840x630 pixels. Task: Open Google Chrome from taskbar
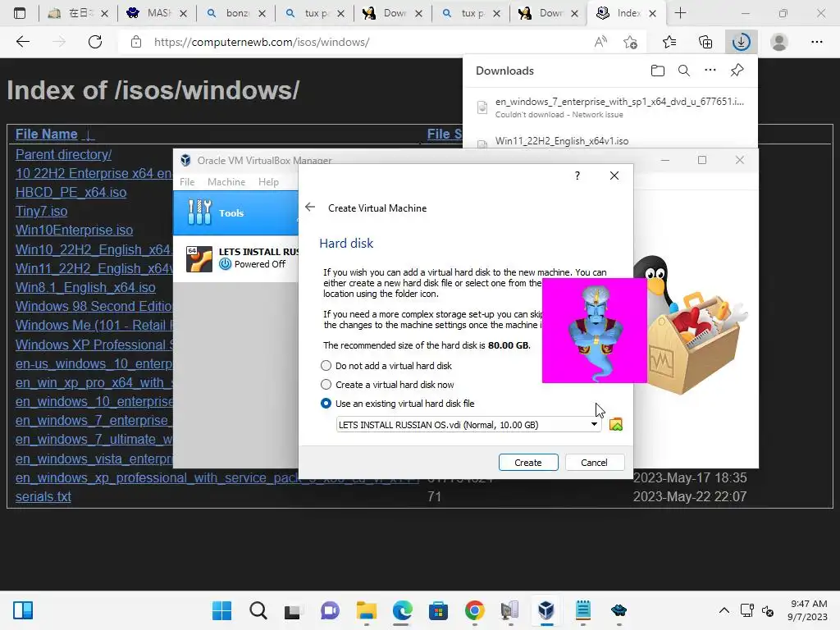pos(475,610)
